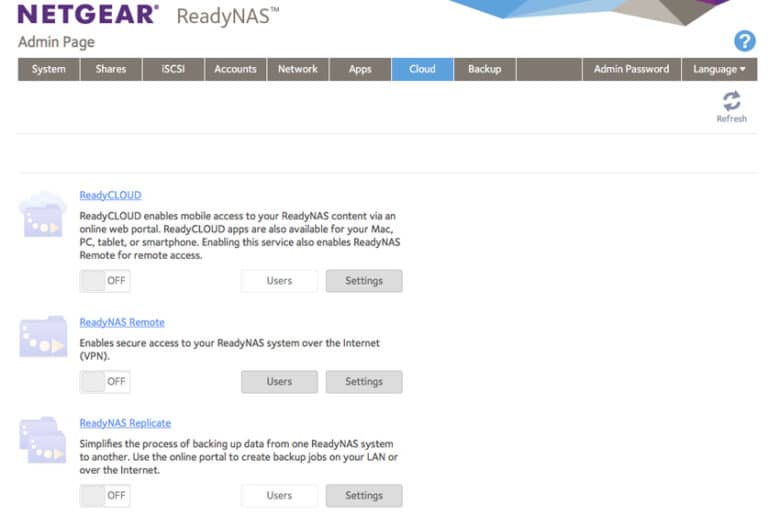Click the ReadyNAS Remote folder icon

(43, 337)
